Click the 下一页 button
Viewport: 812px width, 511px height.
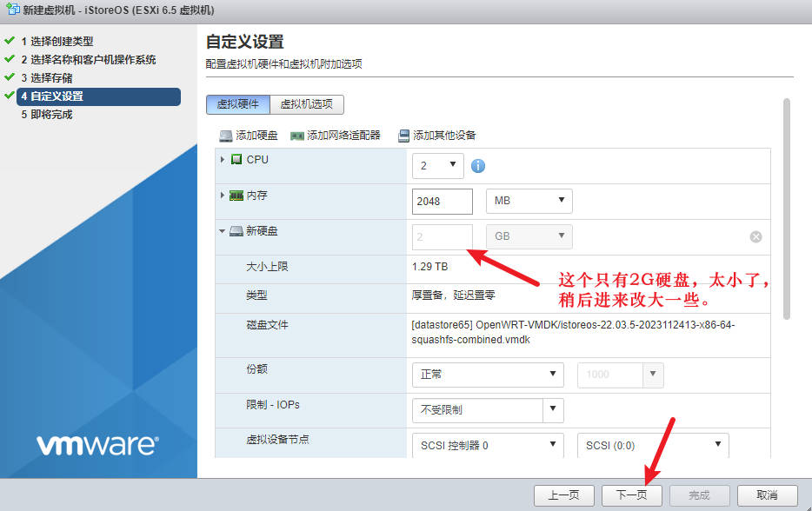pyautogui.click(x=632, y=495)
